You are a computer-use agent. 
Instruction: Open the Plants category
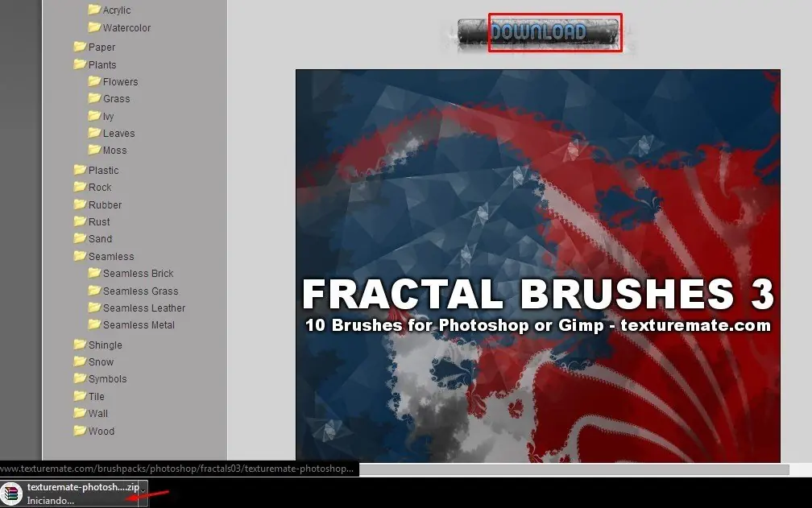pyautogui.click(x=102, y=64)
